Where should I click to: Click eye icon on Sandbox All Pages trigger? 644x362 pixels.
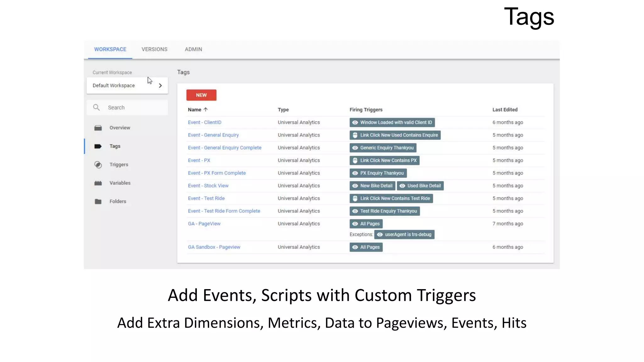pyautogui.click(x=355, y=247)
